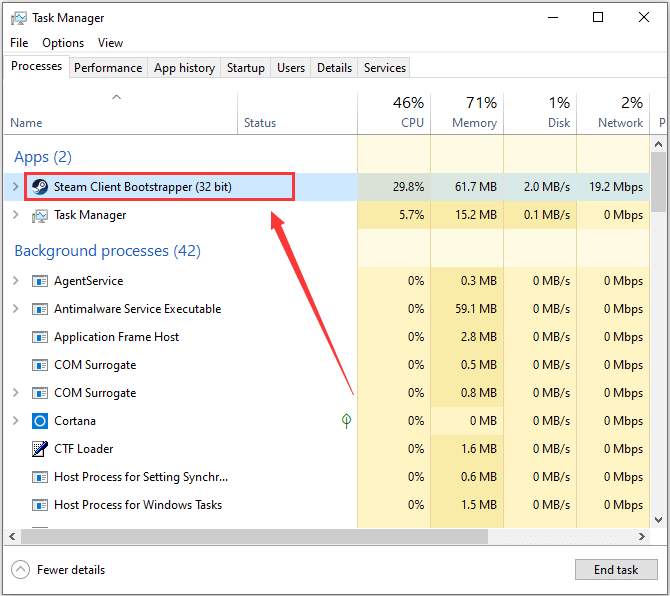Click the horizontal scrollbar right arrow

642,536
